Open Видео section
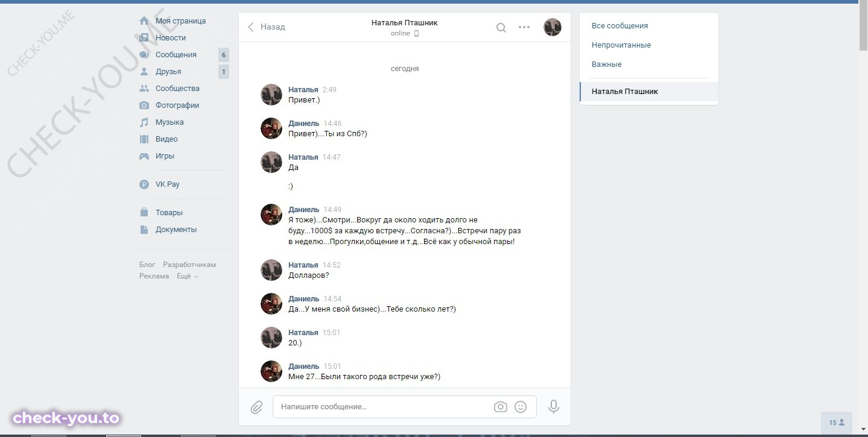Image resolution: width=868 pixels, height=437 pixels. [x=166, y=139]
